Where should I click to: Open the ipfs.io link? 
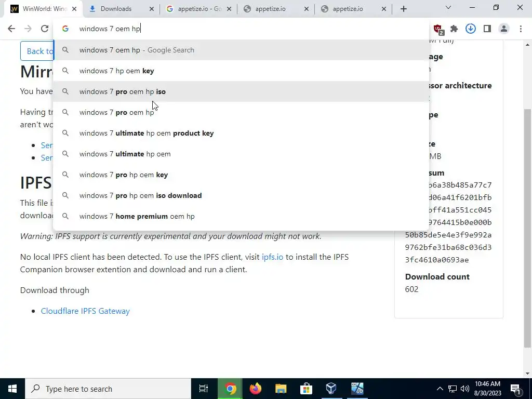tap(272, 257)
